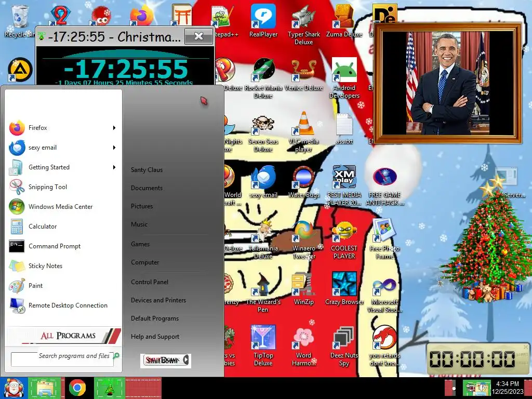Open Remote Desktop Connection entry
Screen dimensions: 532x399
(x=63, y=305)
